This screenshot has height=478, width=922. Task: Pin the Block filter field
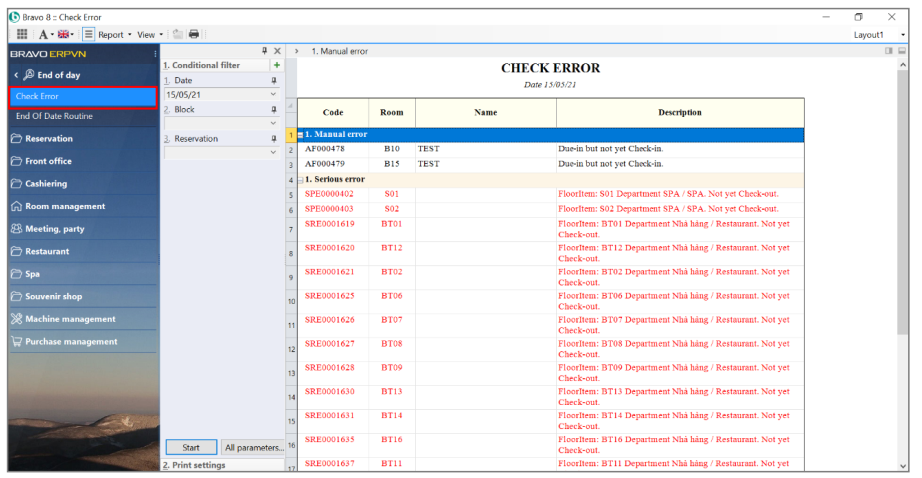(274, 109)
